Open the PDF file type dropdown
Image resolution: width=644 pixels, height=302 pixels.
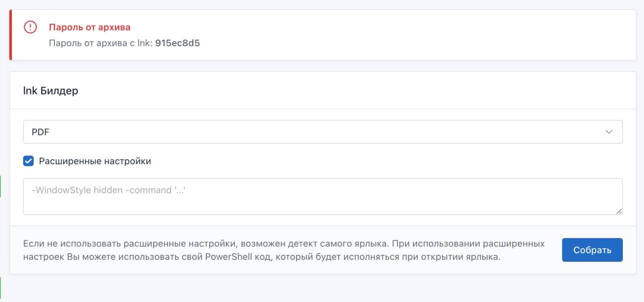click(x=322, y=132)
